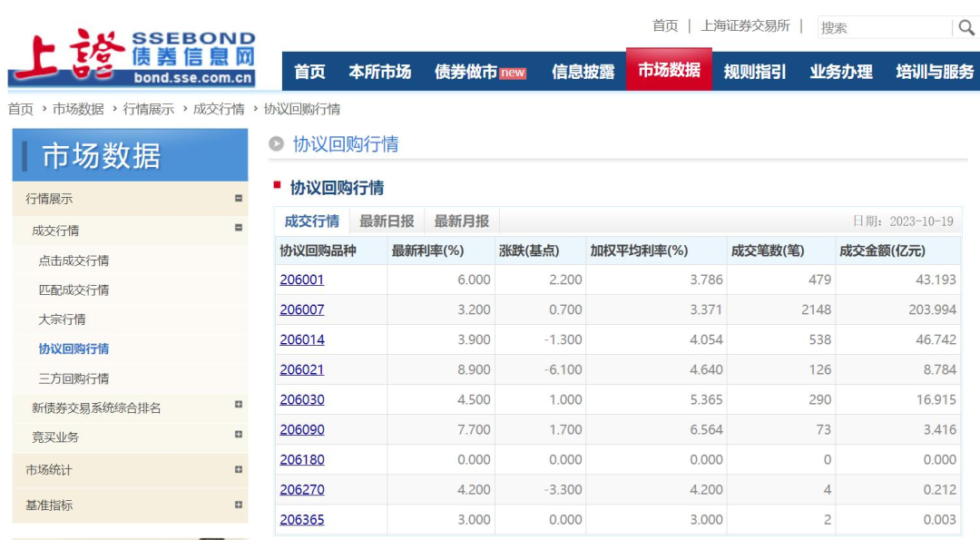Screen dimensions: 980x540
Task: Open the 206365 repo link
Action: point(302,519)
